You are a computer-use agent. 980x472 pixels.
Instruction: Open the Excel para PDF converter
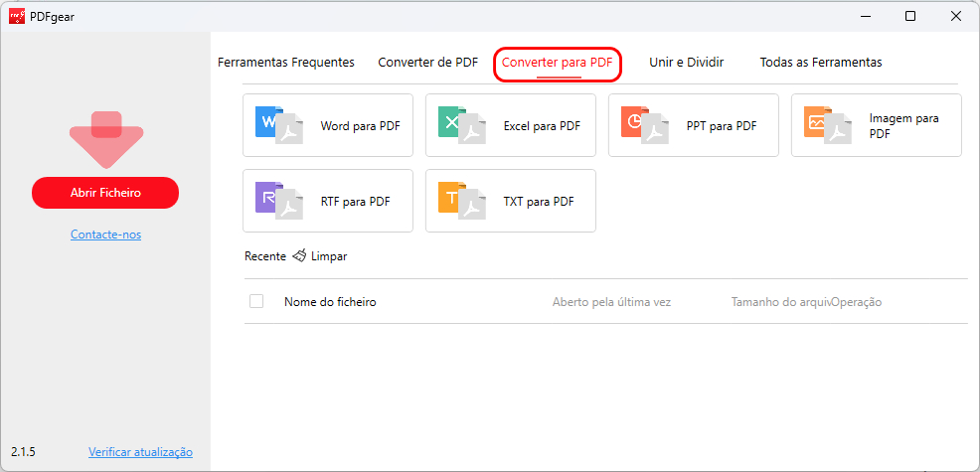click(x=511, y=125)
